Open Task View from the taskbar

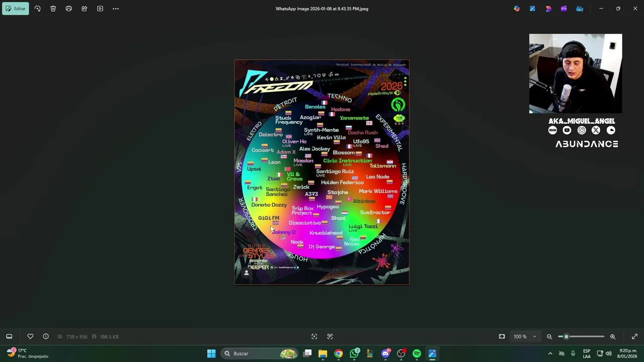click(x=307, y=353)
